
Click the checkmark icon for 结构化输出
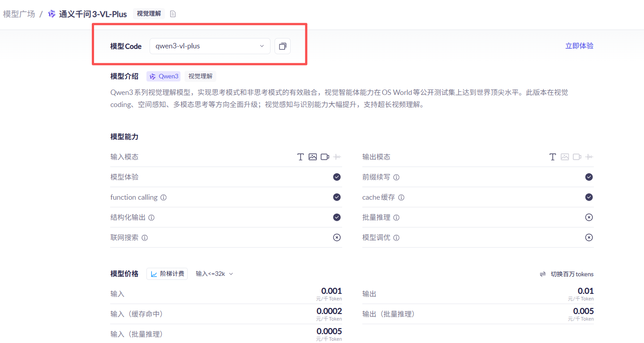click(x=337, y=217)
